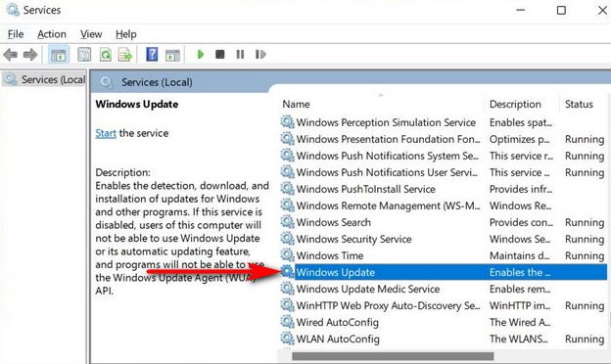611x364 pixels.
Task: Click the Stop Service square icon
Action: click(x=219, y=54)
